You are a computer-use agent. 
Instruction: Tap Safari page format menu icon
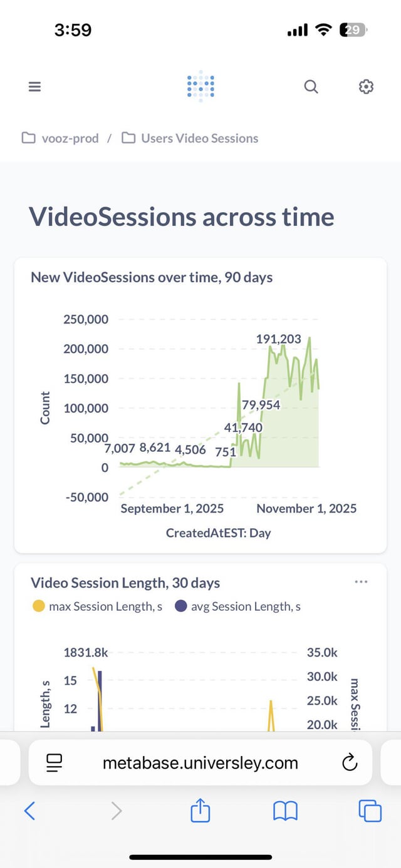55,762
